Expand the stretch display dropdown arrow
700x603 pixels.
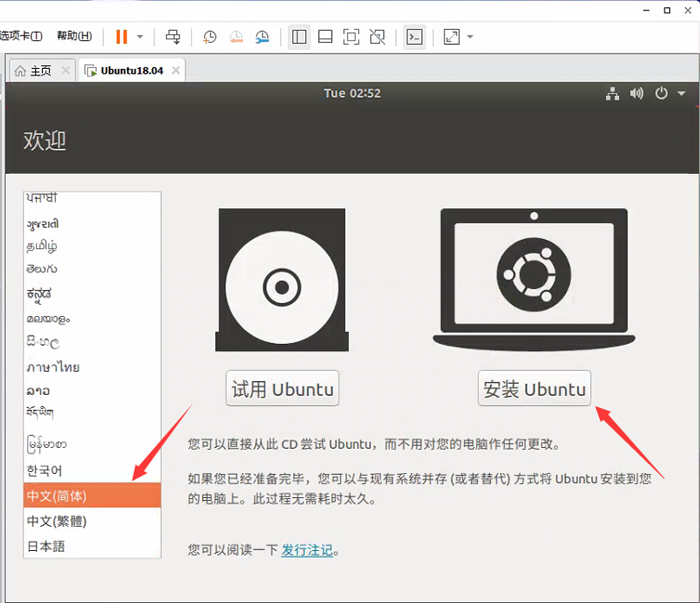470,36
